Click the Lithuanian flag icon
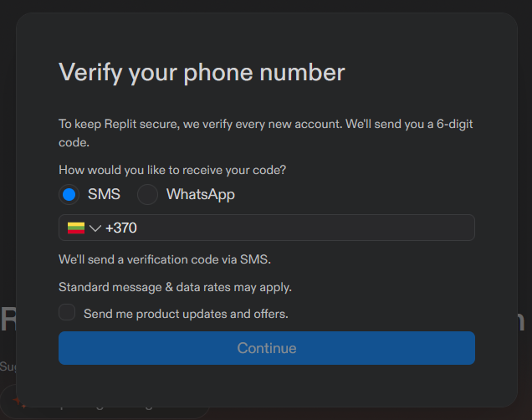532x420 pixels. tap(76, 228)
